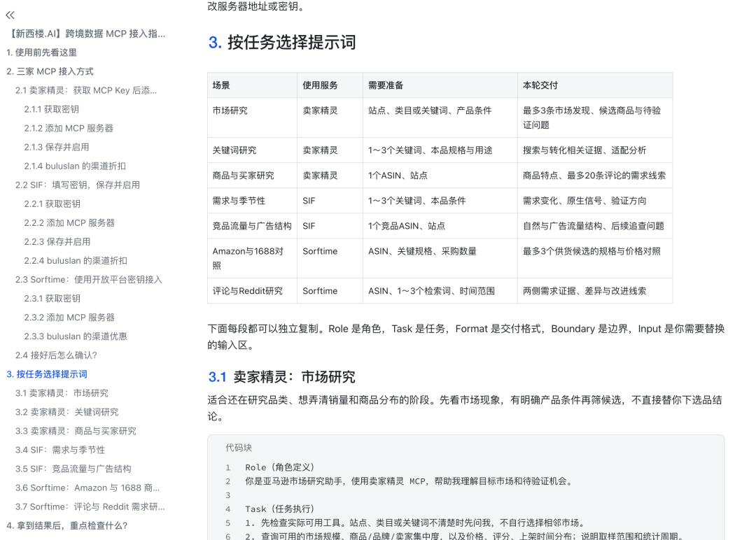Go to 2.4 接好后怎么确认？
This screenshot has width=756, height=540.
(56, 355)
